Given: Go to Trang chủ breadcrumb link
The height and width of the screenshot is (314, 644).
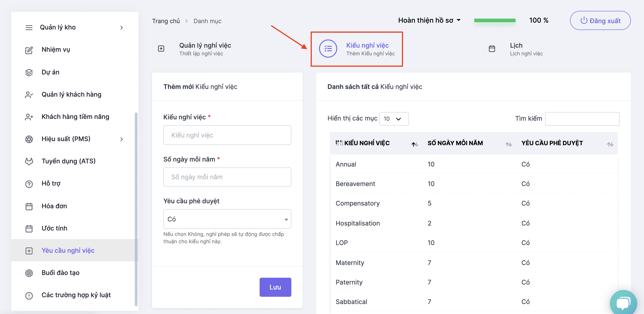Looking at the screenshot, I should 166,21.
